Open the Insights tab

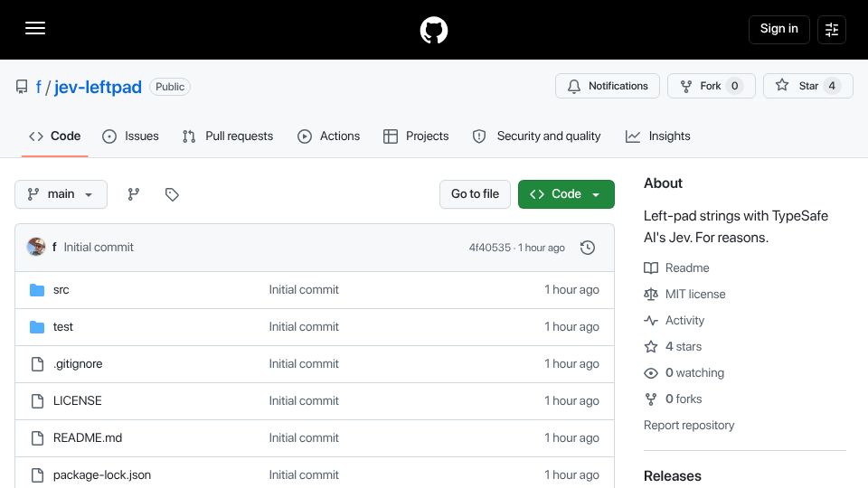(658, 136)
